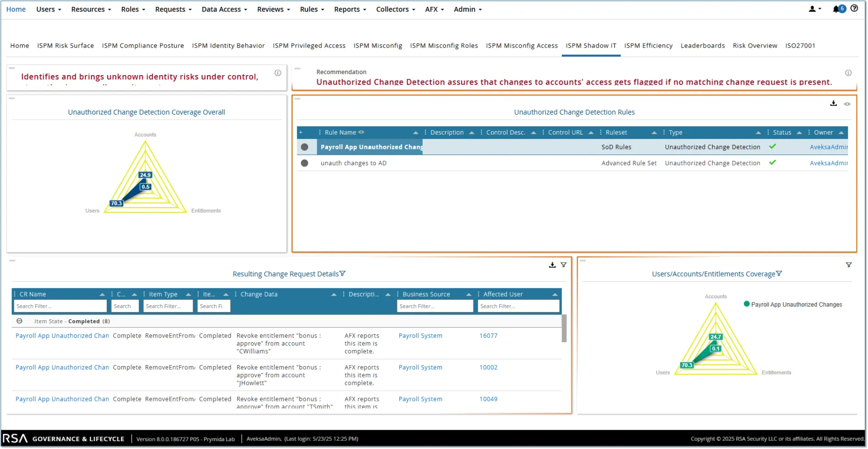The width and height of the screenshot is (868, 449).
Task: Click info icon beside 'Identifies and brings' text
Action: (278, 73)
